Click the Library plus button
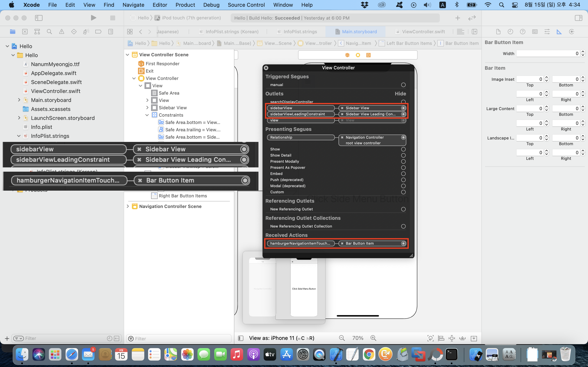Viewport: 588px width, 367px height. tap(458, 18)
